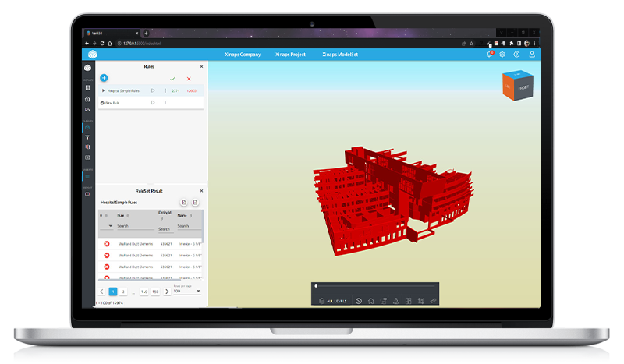
Task: Click the person walk icon in viewer toolbar
Action: (x=396, y=301)
